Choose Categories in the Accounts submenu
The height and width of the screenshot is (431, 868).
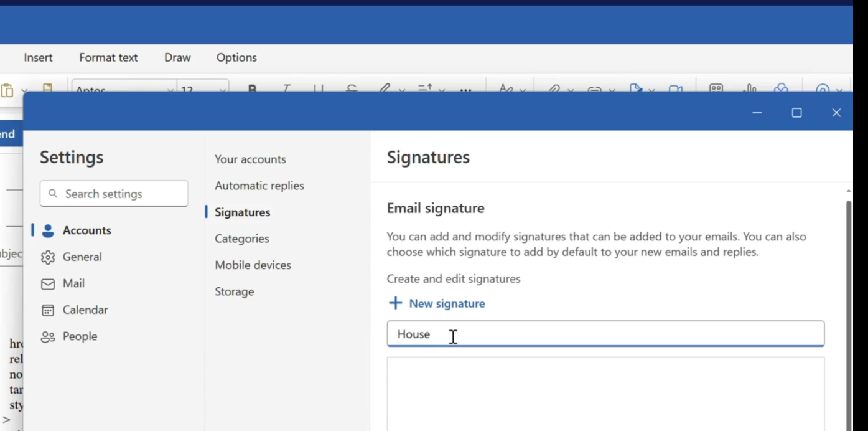242,239
